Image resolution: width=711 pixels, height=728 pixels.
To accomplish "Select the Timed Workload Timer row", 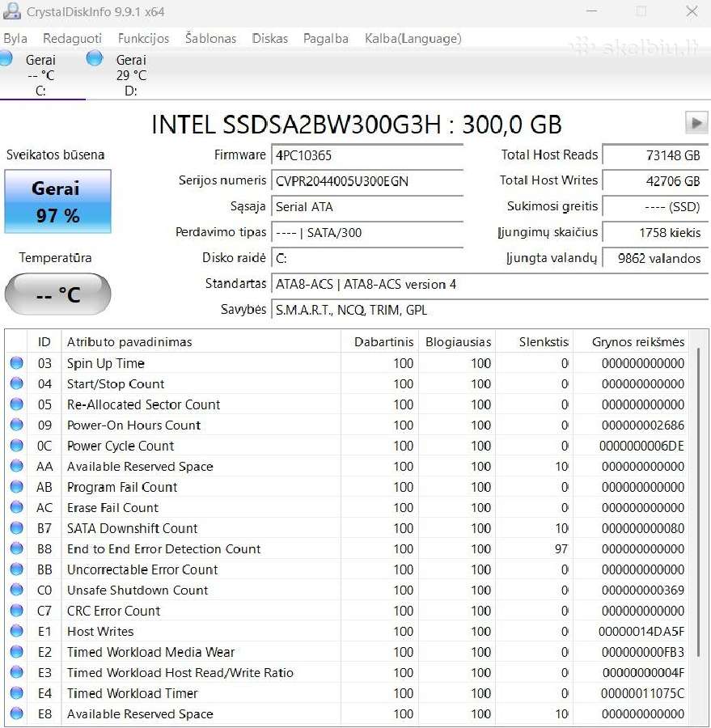I will [347, 693].
